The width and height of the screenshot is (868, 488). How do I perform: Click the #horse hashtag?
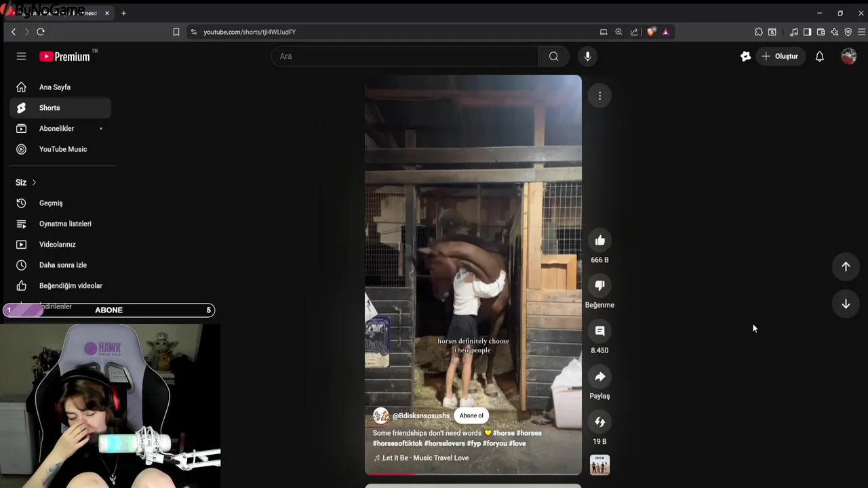pos(504,433)
